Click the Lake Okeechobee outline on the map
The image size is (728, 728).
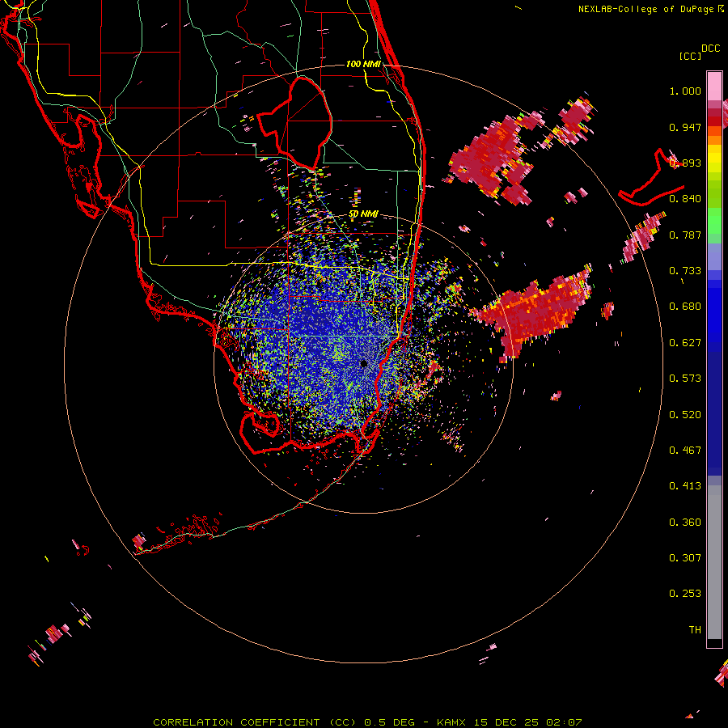click(x=294, y=123)
